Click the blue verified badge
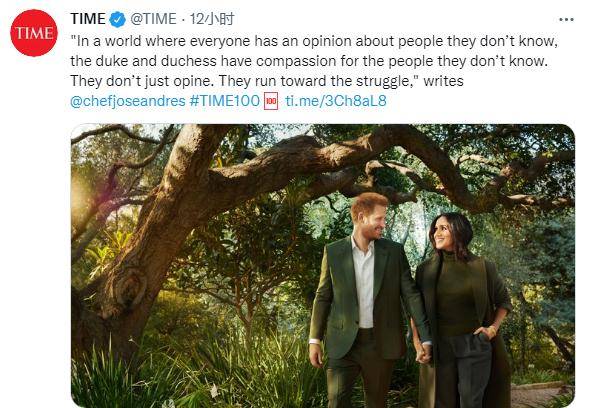The image size is (590, 408). click(117, 19)
